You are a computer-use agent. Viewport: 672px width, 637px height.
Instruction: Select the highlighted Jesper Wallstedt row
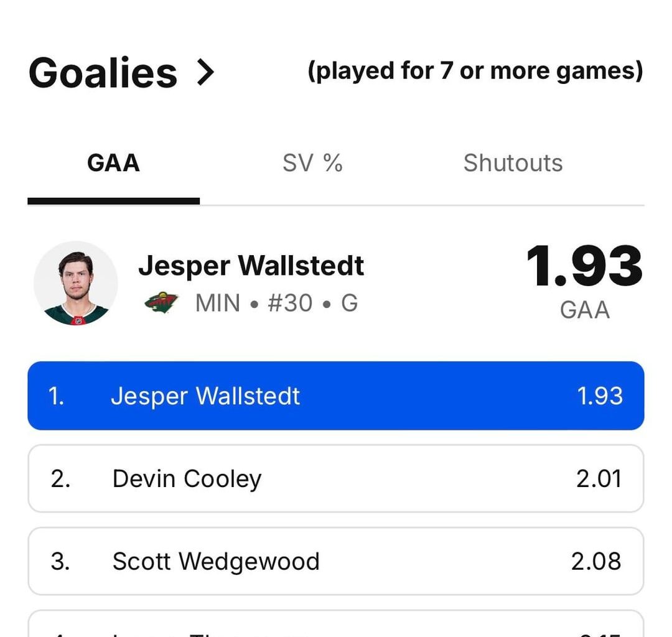pos(336,396)
